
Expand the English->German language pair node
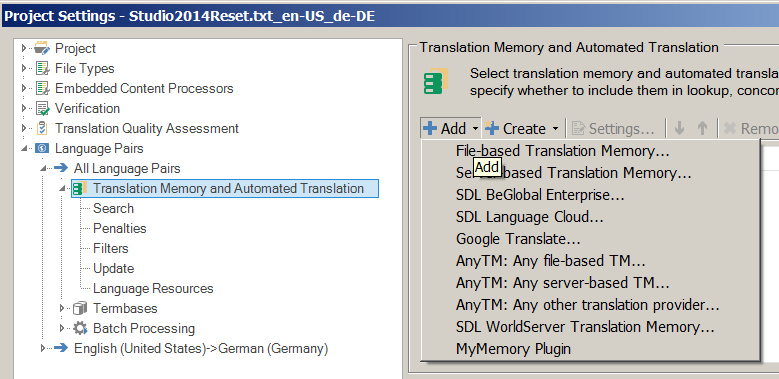tap(43, 349)
